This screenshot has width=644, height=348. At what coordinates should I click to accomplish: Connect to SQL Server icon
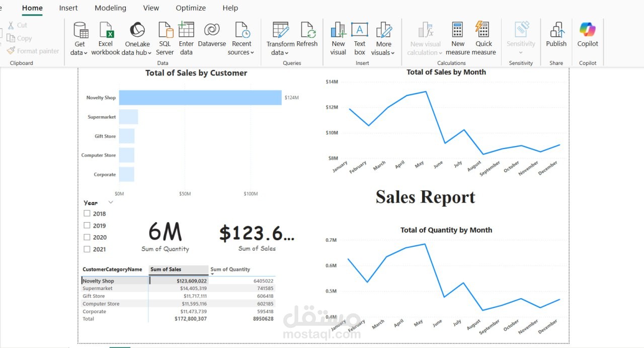[x=165, y=30]
